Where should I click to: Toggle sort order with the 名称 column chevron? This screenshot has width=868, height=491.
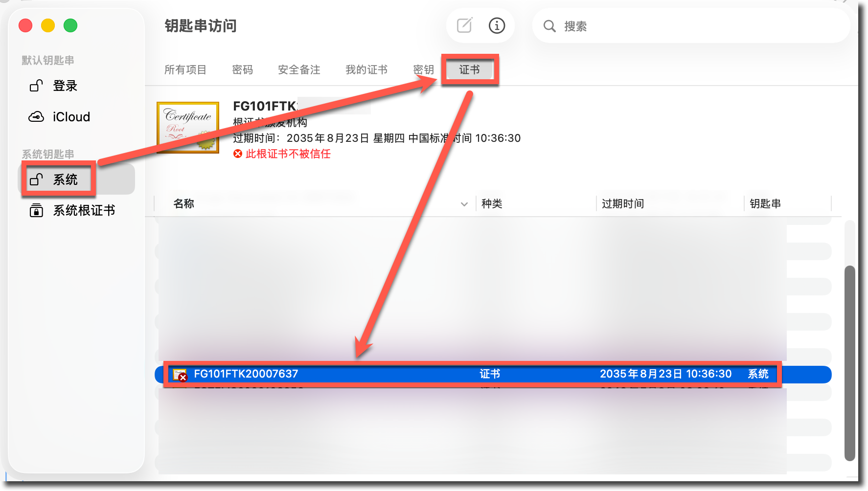tap(464, 204)
